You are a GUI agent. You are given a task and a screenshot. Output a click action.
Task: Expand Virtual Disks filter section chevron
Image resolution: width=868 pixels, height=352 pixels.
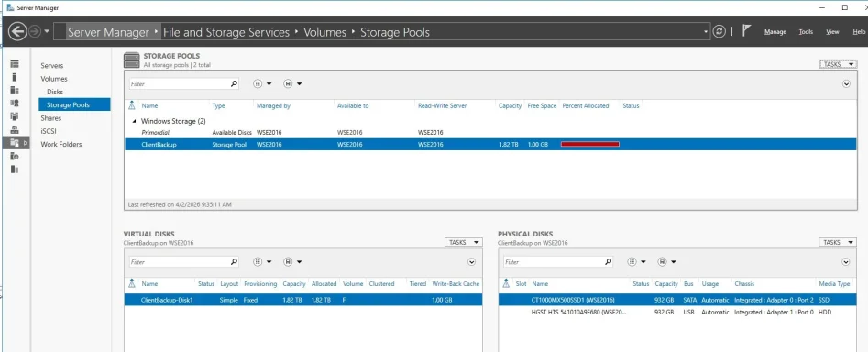point(472,262)
